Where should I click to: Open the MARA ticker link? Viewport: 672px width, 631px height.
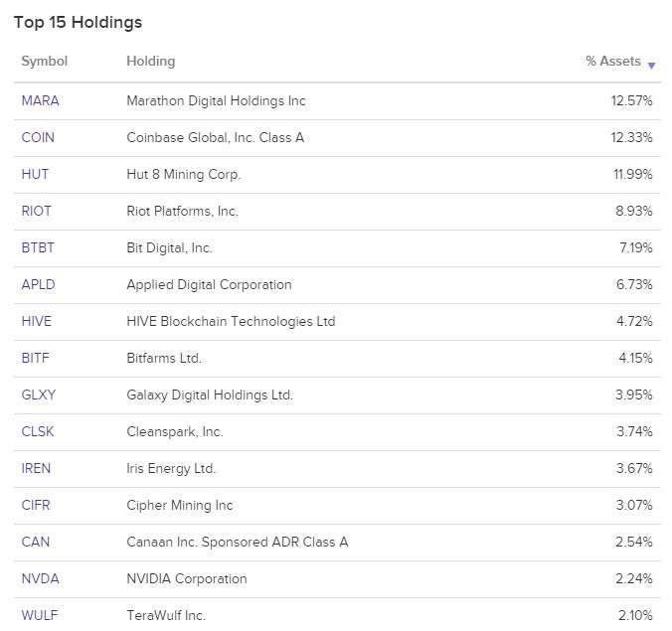click(41, 100)
